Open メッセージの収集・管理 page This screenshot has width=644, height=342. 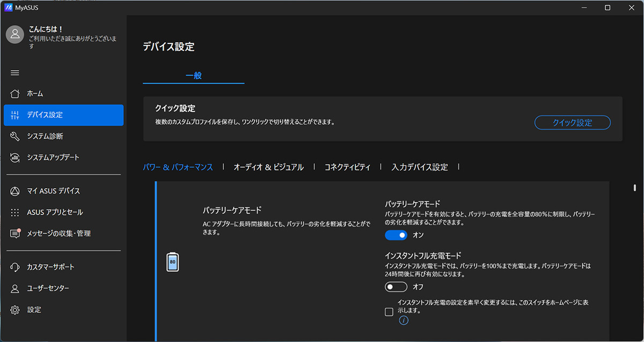click(x=63, y=234)
